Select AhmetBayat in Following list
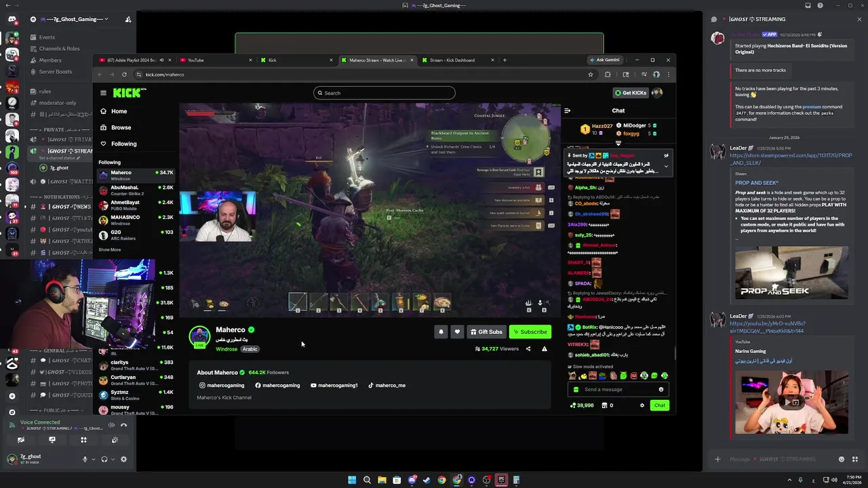This screenshot has width=868, height=488. point(136,205)
